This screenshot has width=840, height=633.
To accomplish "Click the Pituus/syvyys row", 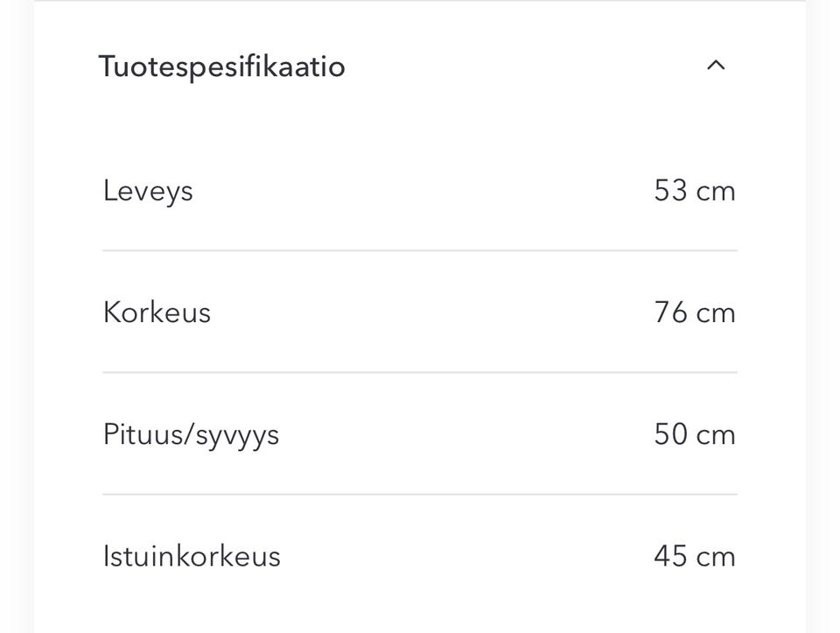I will click(420, 434).
